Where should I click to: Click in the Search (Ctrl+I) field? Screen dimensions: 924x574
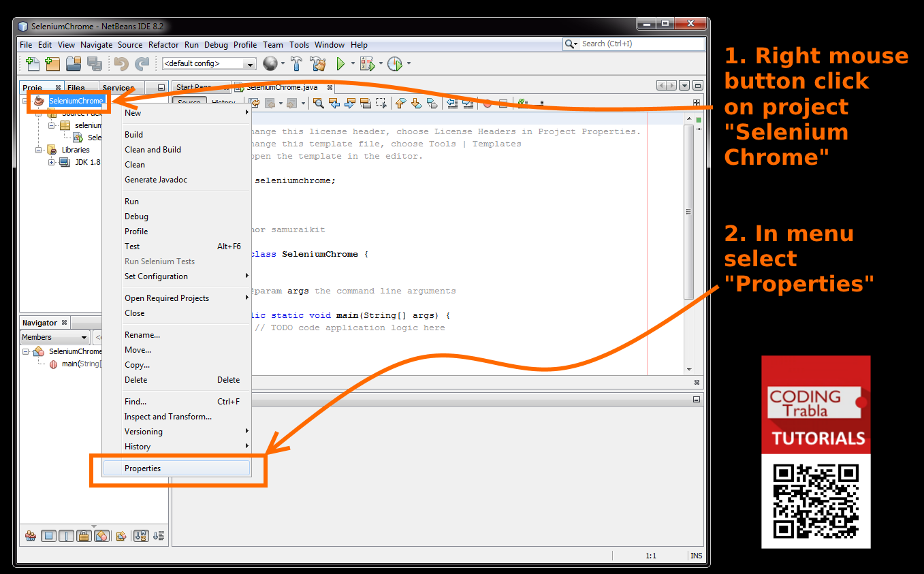(642, 44)
